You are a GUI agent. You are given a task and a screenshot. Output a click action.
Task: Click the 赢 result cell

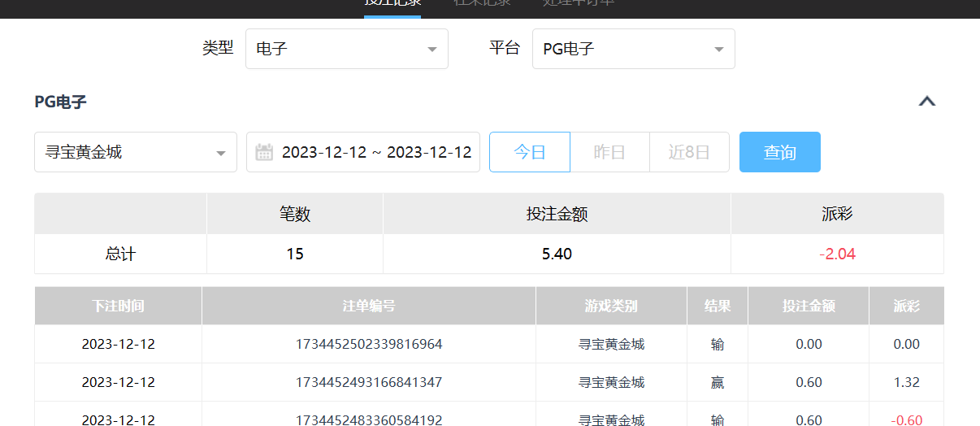[x=717, y=382]
